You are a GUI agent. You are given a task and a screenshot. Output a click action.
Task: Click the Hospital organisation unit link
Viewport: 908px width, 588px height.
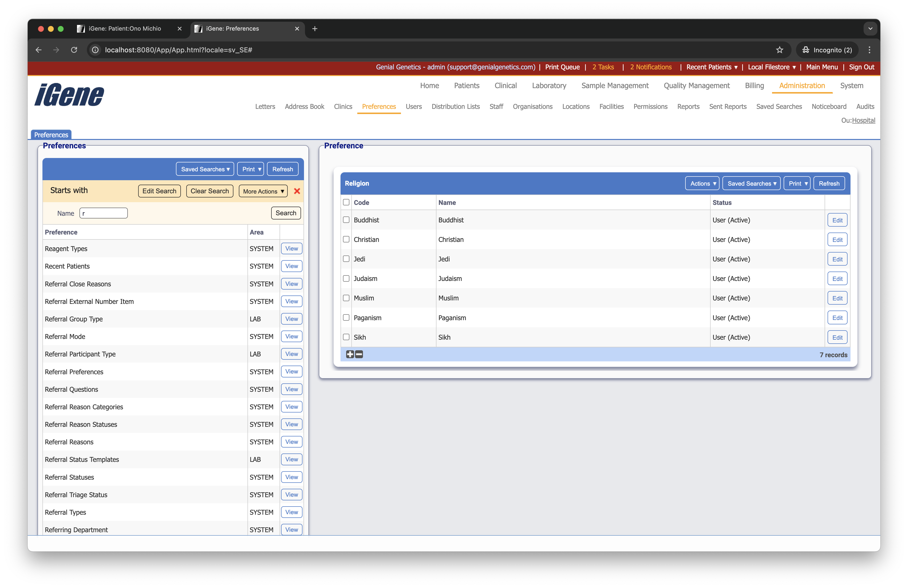point(863,120)
